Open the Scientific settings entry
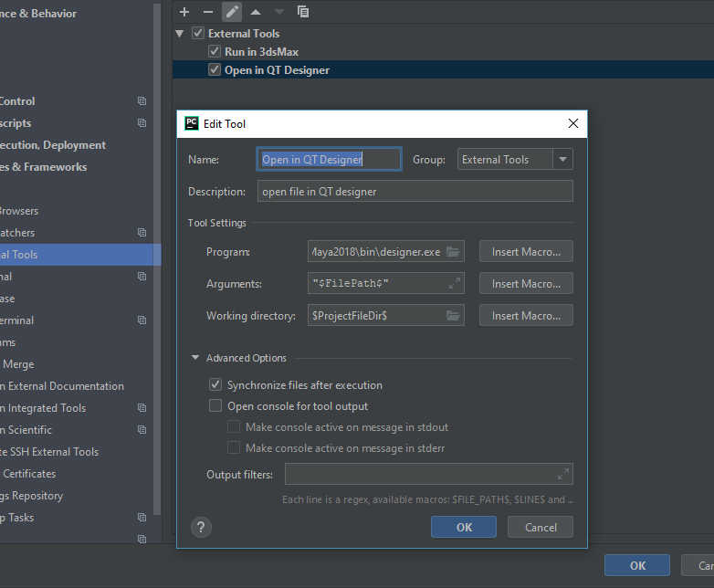This screenshot has width=714, height=588. [x=26, y=430]
